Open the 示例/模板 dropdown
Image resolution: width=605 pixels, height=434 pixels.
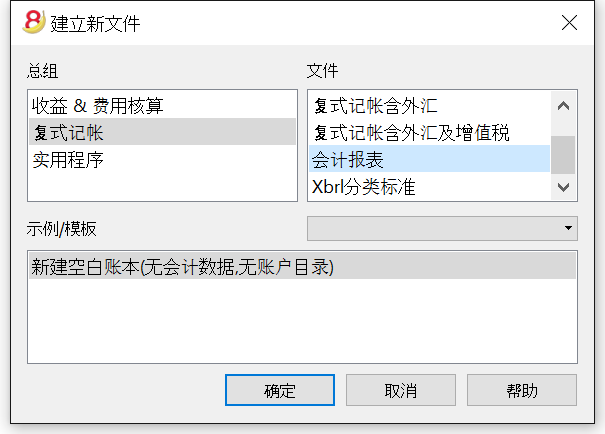pyautogui.click(x=442, y=228)
